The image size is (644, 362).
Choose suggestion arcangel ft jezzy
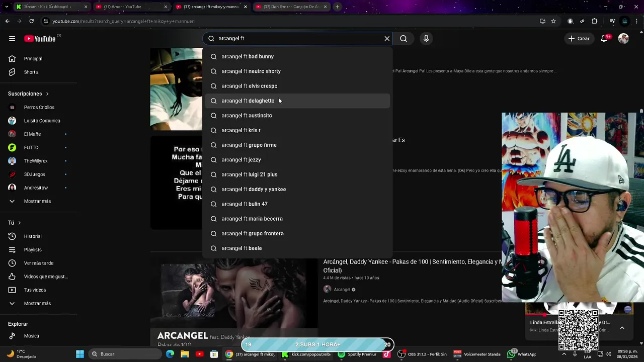[297, 160]
